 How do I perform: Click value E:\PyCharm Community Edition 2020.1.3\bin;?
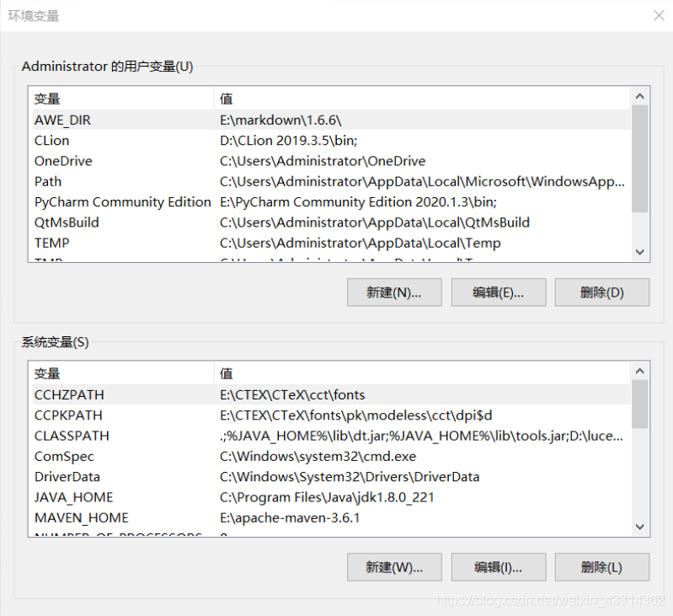[x=358, y=201]
